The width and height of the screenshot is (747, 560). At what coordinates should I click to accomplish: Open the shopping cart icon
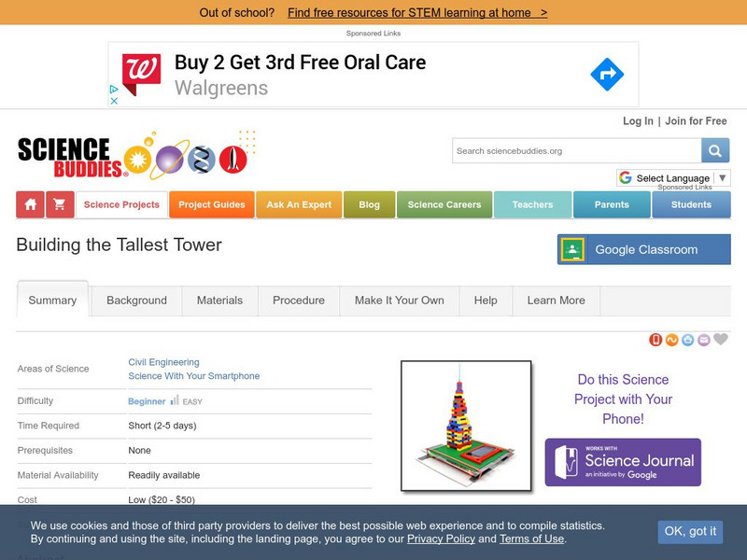pos(60,204)
